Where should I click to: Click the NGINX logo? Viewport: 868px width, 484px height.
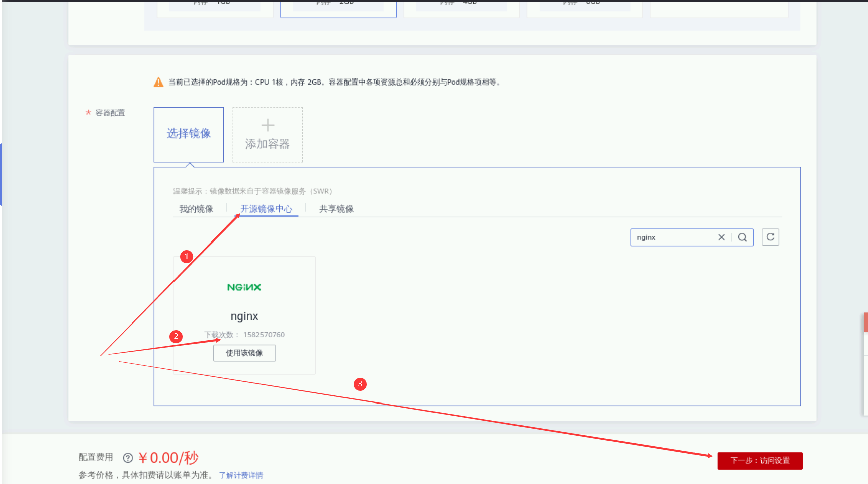click(x=244, y=287)
